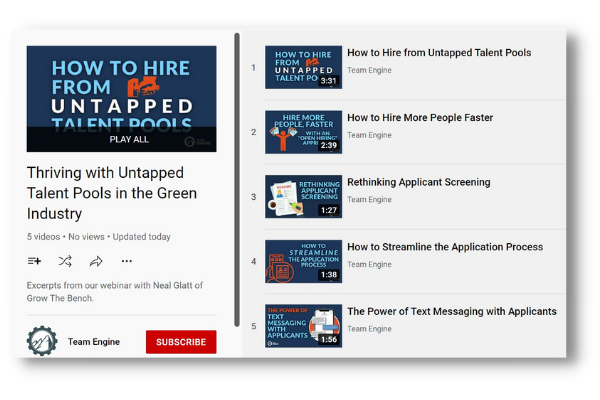Open the Team Engine channel avatar
Screen dimensions: 600x400
pos(42,341)
